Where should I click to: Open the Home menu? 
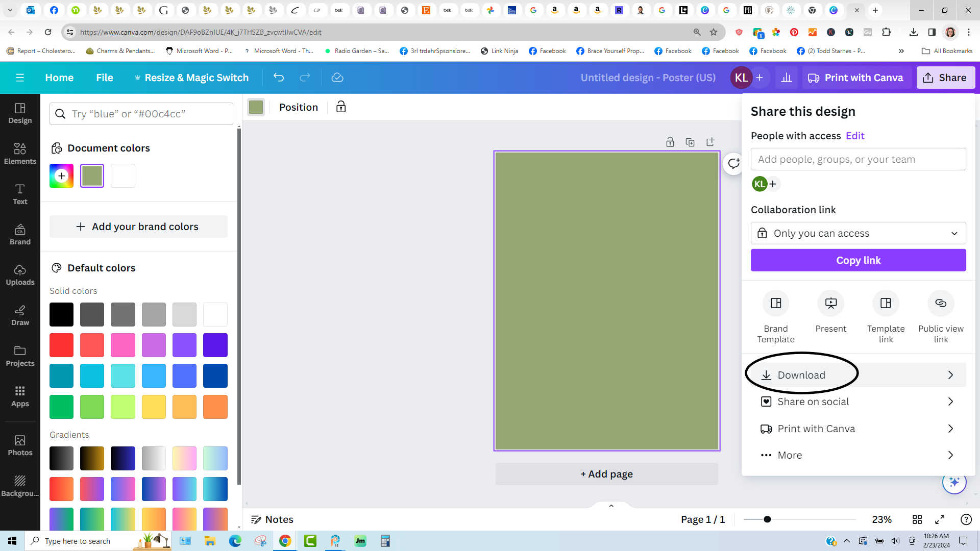point(59,78)
